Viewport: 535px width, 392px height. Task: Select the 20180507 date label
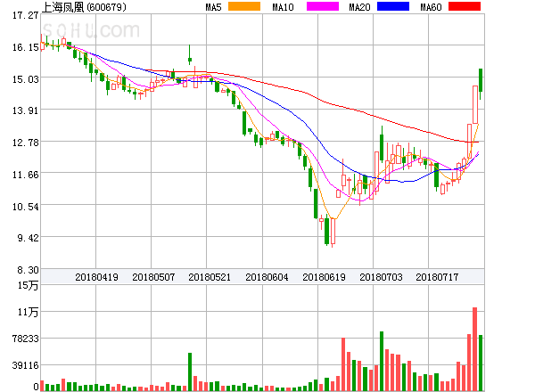click(153, 277)
